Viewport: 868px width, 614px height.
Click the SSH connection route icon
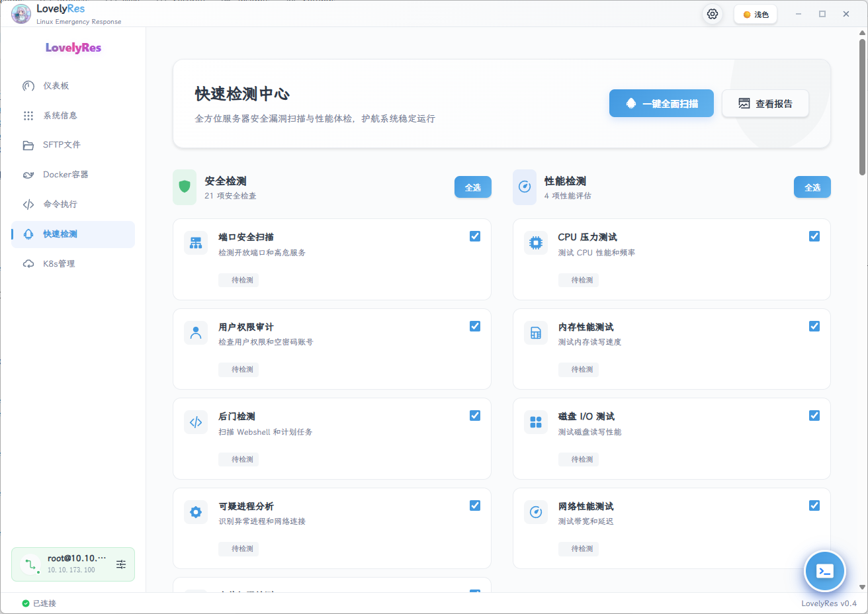coord(30,564)
